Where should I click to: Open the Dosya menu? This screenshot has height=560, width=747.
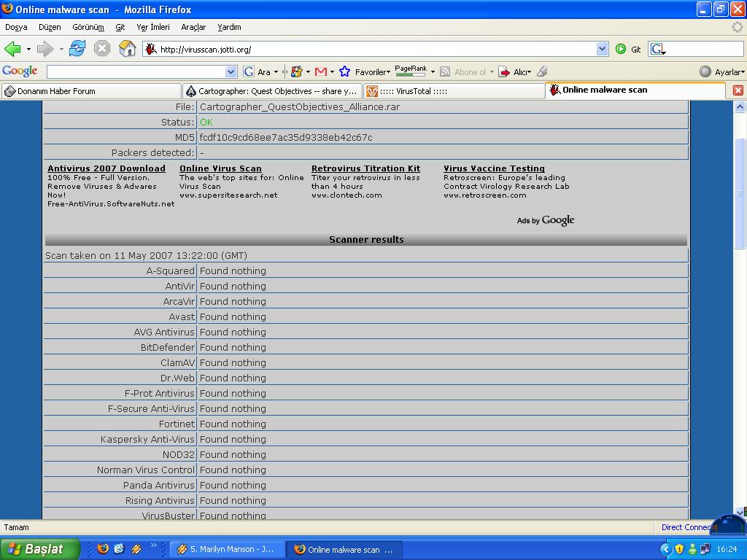pyautogui.click(x=16, y=27)
